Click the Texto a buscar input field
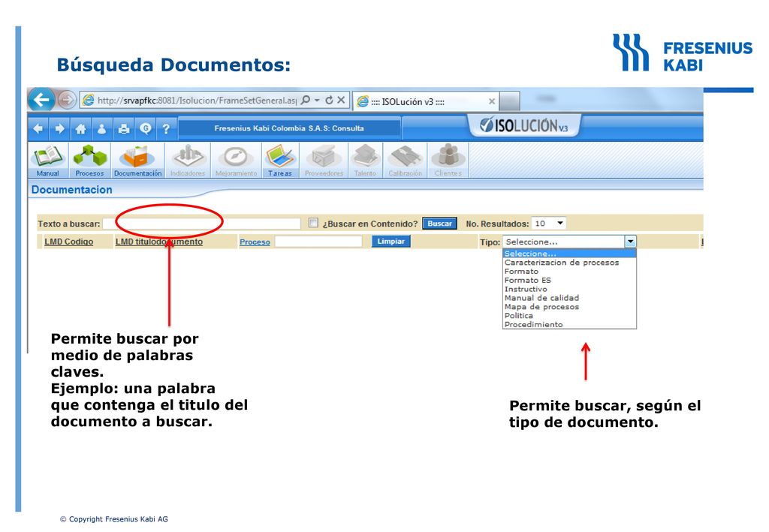 [x=201, y=224]
